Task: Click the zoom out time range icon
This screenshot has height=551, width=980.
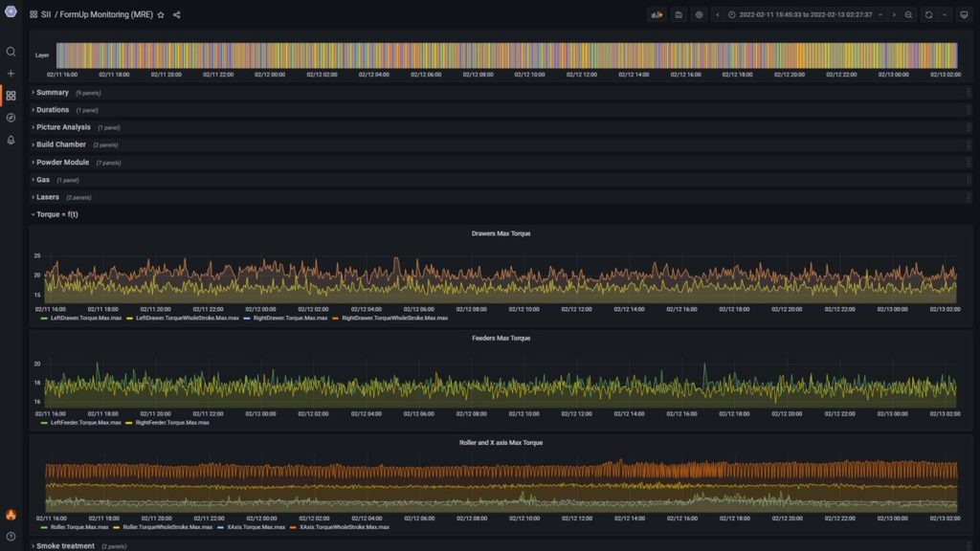Action: 908,15
